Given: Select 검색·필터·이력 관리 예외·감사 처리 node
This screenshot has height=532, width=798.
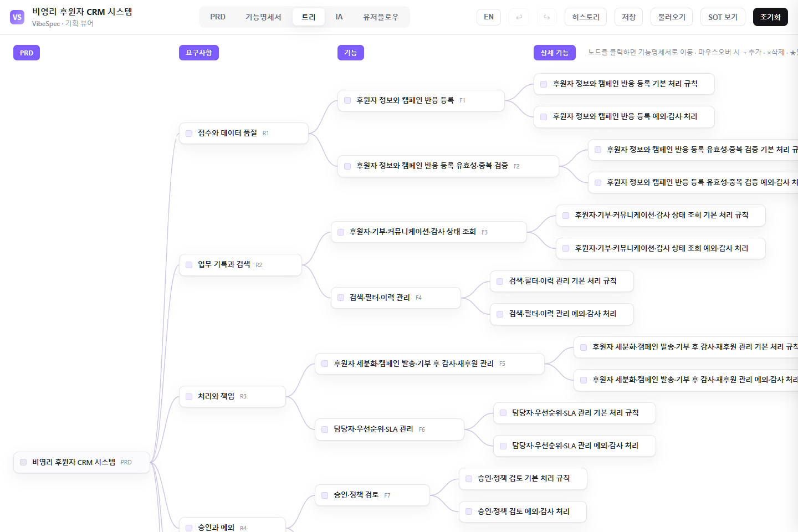Looking at the screenshot, I should tap(562, 314).
